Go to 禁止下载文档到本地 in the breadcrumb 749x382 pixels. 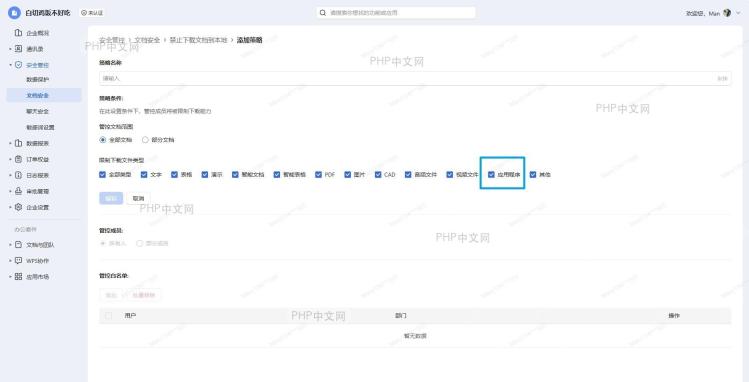pyautogui.click(x=198, y=40)
